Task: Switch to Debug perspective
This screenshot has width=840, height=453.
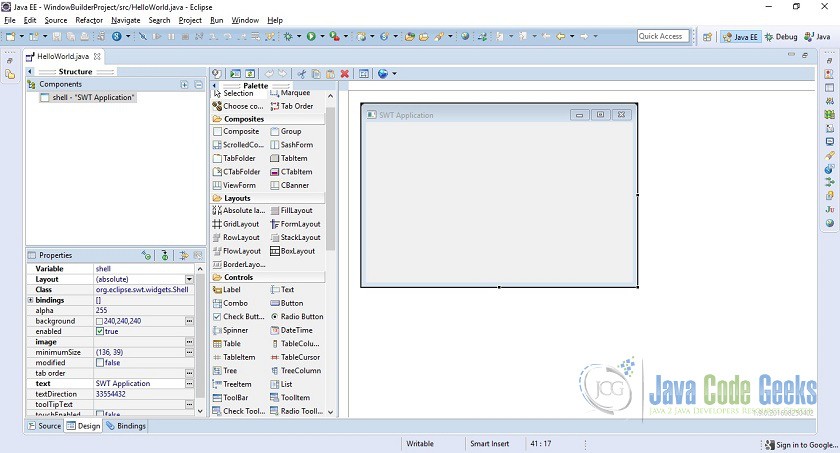Action: [781, 37]
